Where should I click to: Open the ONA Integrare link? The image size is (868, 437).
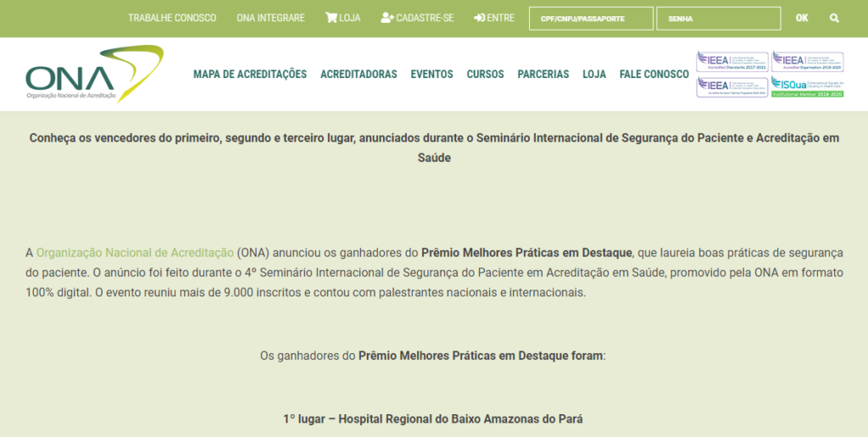[x=270, y=18]
